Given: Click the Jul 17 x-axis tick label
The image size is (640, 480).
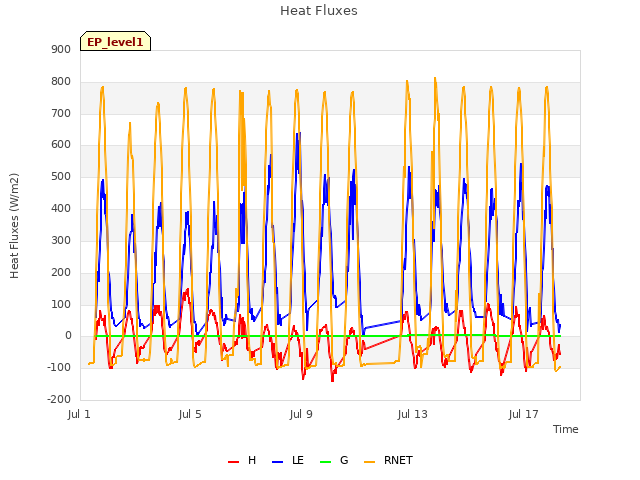Looking at the screenshot, I should tap(524, 415).
